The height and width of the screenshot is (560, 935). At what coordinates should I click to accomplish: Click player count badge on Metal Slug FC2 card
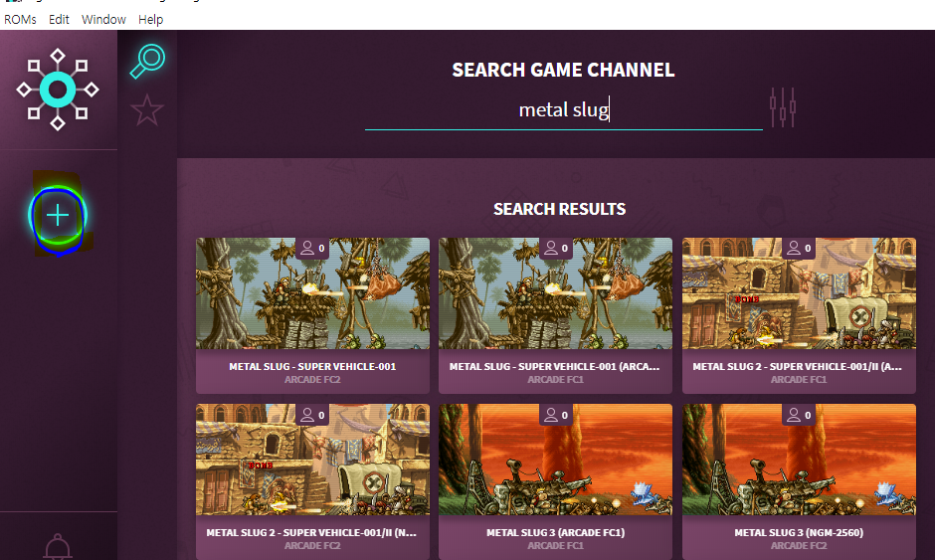click(x=312, y=248)
